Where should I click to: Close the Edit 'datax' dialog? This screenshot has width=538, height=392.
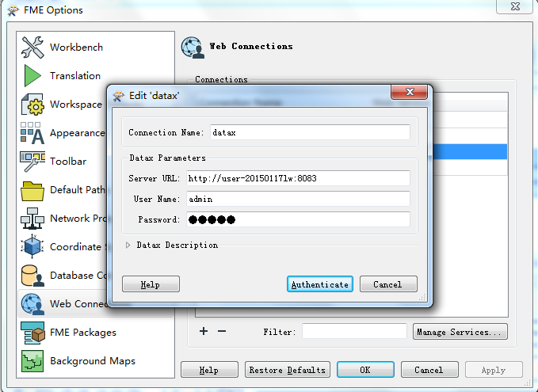coord(410,92)
